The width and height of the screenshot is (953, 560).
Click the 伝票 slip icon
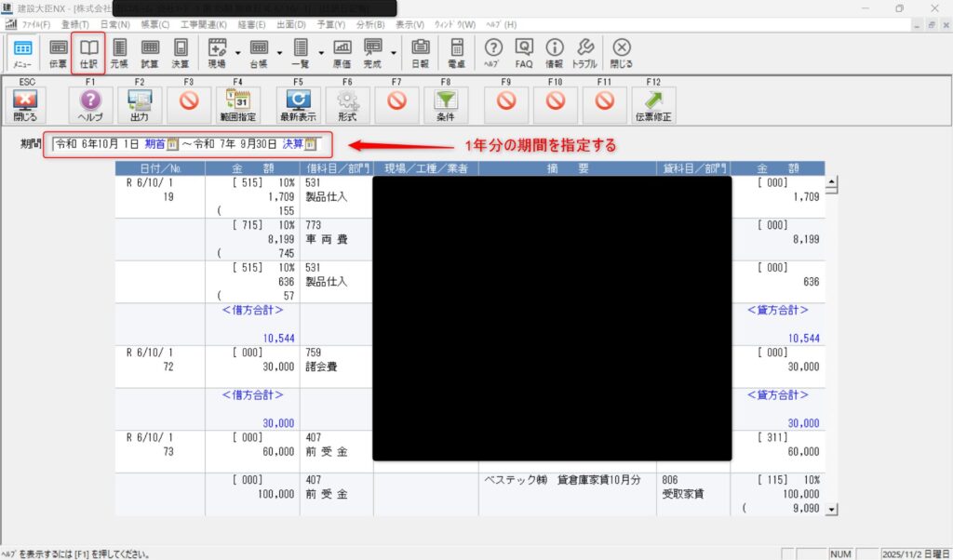click(x=58, y=52)
